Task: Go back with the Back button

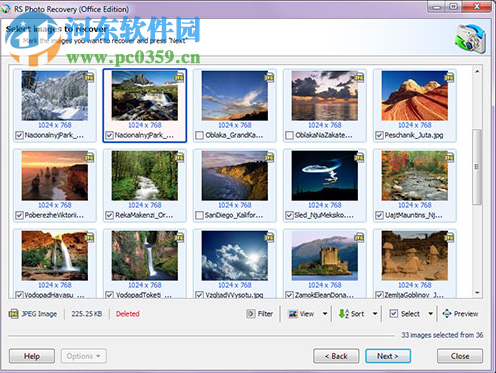Action: 336,356
